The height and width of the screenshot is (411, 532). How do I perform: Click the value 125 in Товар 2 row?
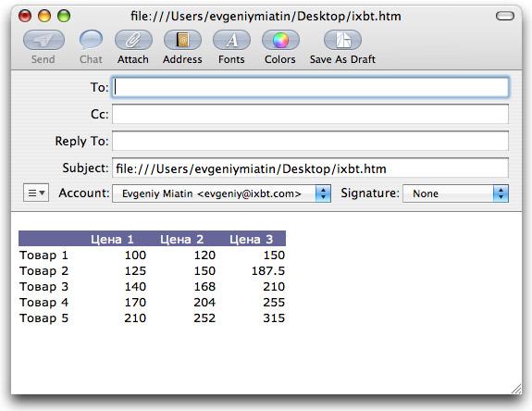pos(135,271)
